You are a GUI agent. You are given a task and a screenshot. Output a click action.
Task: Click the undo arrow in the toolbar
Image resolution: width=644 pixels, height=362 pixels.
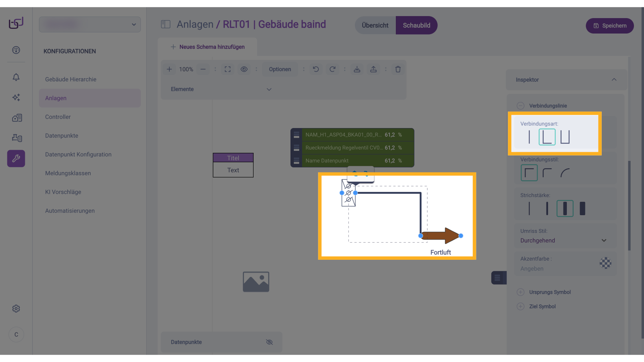[316, 69]
